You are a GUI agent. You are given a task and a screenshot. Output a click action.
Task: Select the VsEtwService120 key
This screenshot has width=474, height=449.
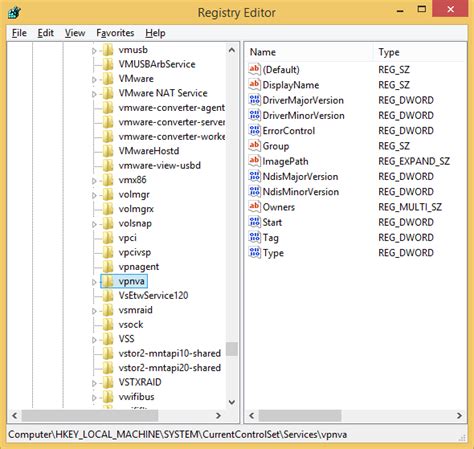[x=153, y=296]
